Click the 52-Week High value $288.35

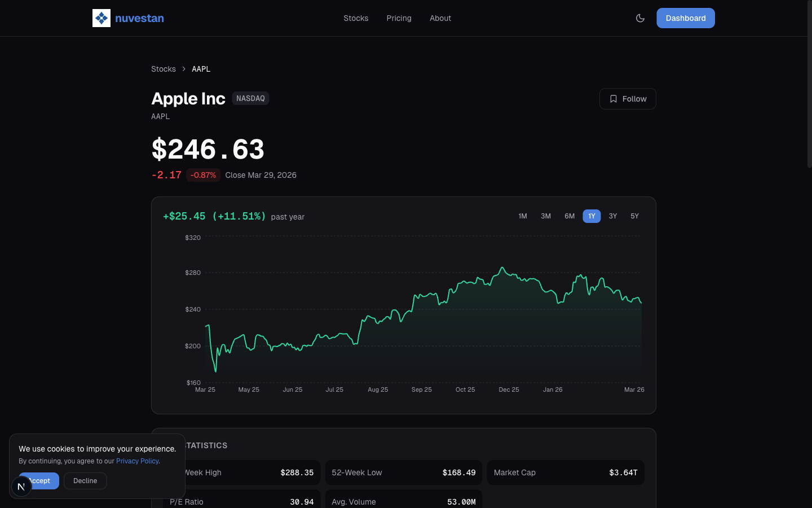click(297, 472)
